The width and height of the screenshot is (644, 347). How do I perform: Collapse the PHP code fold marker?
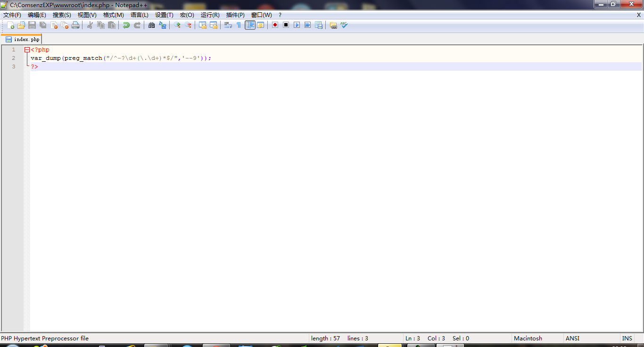click(27, 50)
